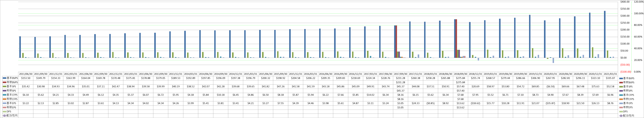Select 配当性向 entry in the right-side legend
Viewport: 644px width, 118px height.
pos(627,116)
